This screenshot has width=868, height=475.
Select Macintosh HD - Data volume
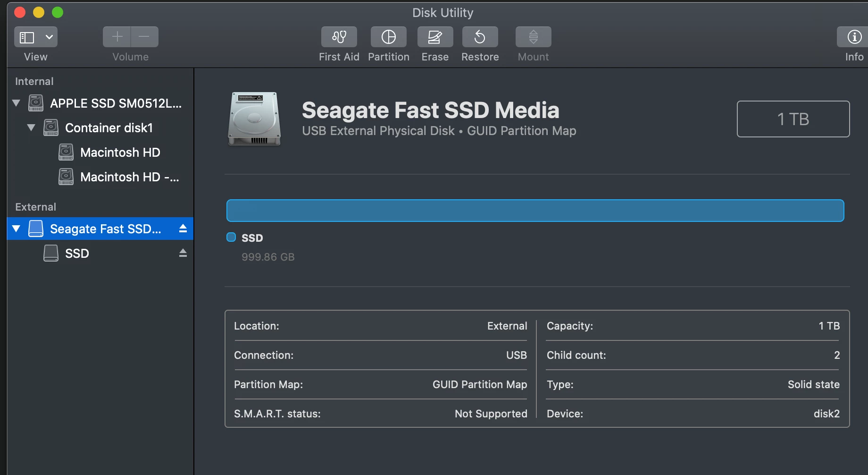129,177
